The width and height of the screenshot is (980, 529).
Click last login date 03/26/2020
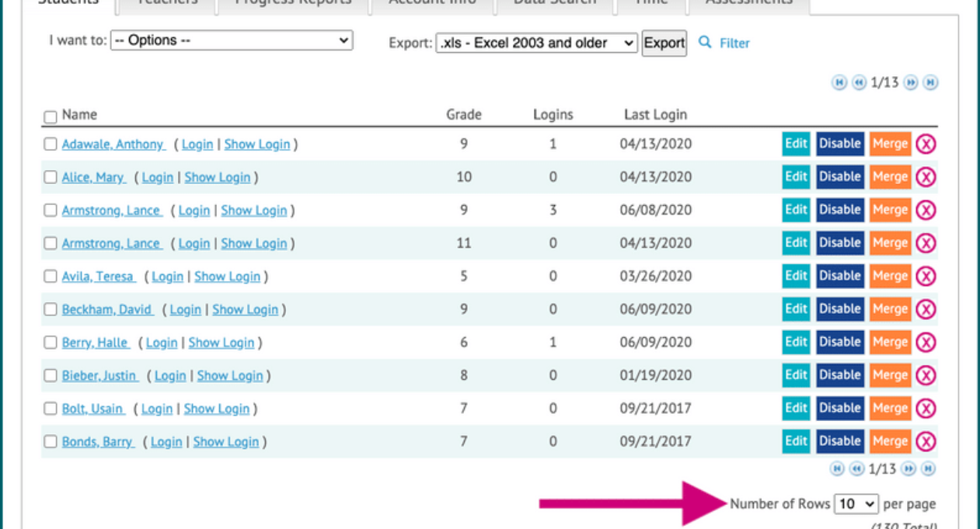click(x=656, y=277)
